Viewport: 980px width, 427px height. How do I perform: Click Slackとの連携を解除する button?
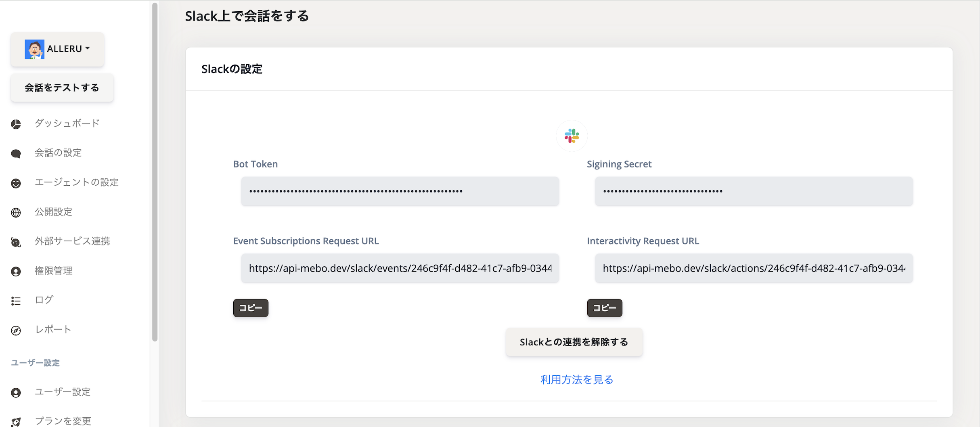(574, 342)
